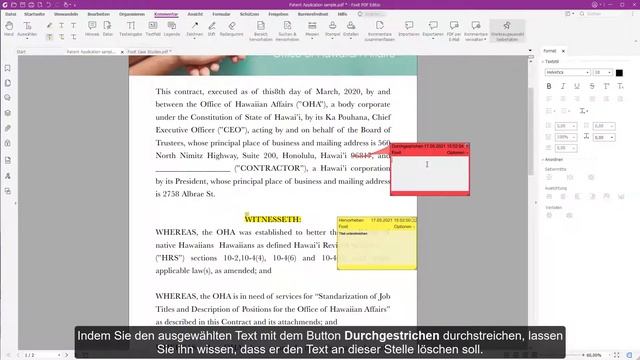This screenshot has width=640, height=360.
Task: Open layers panel in left sidebar
Action: click(8, 113)
